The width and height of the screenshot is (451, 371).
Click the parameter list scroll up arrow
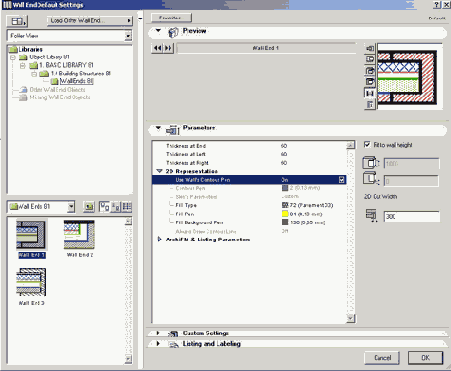tap(350, 145)
